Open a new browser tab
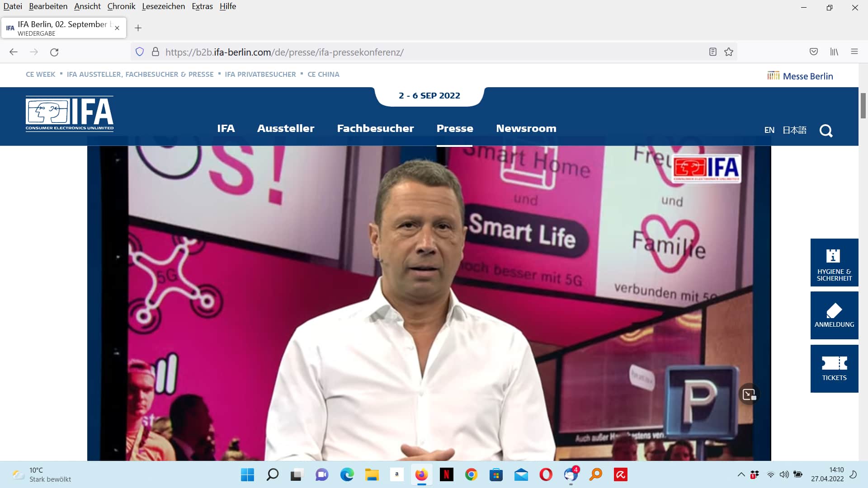The image size is (868, 488). click(138, 28)
